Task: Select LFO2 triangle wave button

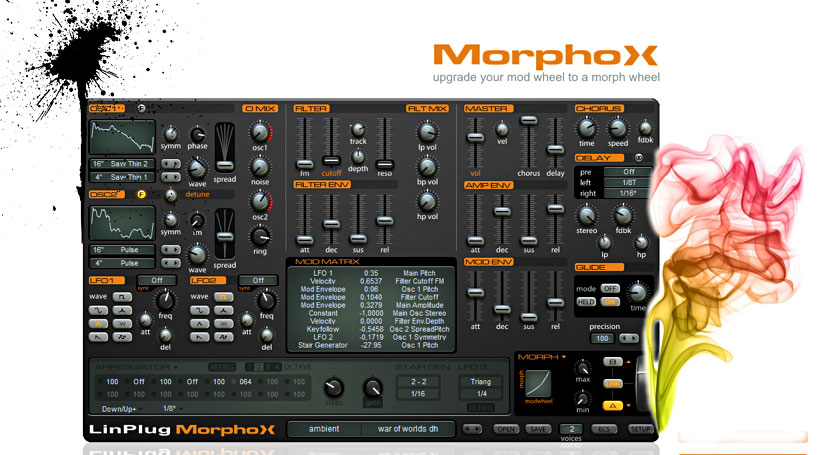Action: [199, 324]
